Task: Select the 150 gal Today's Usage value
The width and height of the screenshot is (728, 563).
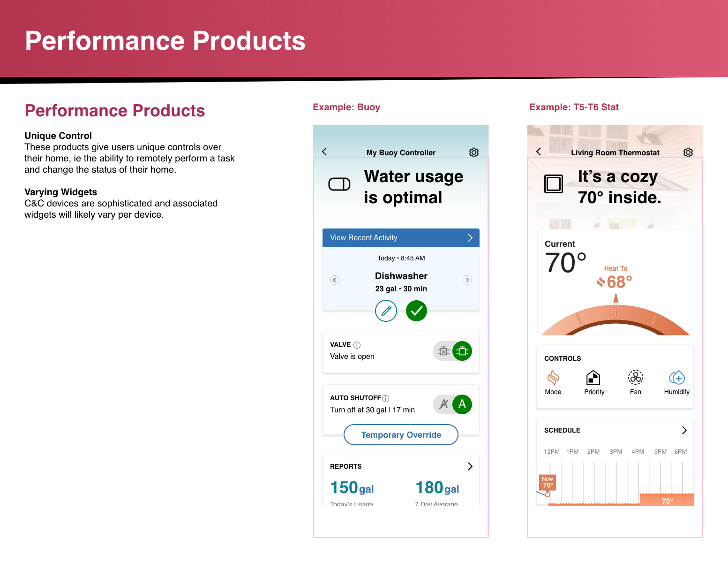Action: coord(352,488)
